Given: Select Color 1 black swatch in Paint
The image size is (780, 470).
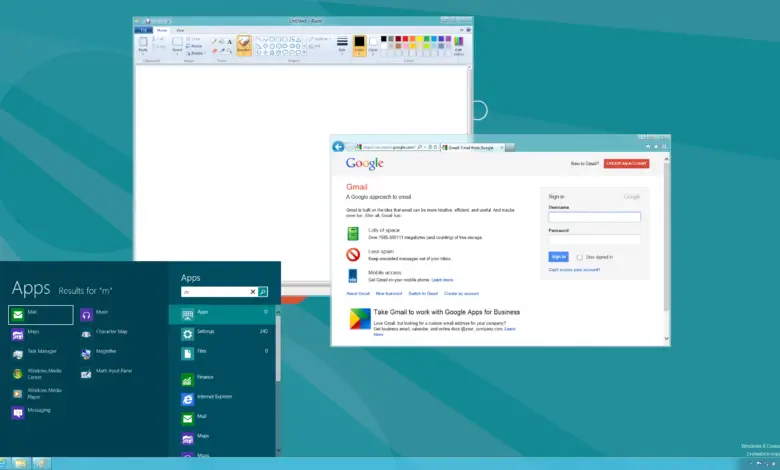Looking at the screenshot, I should coord(359,45).
